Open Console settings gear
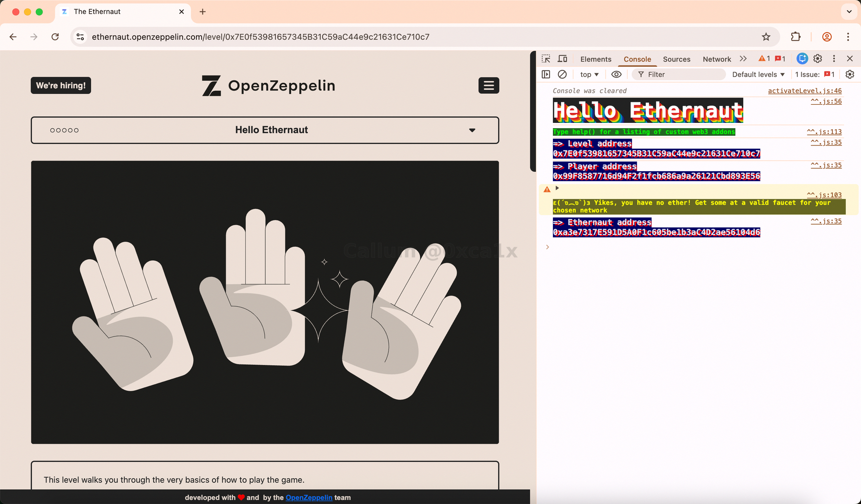 [850, 74]
